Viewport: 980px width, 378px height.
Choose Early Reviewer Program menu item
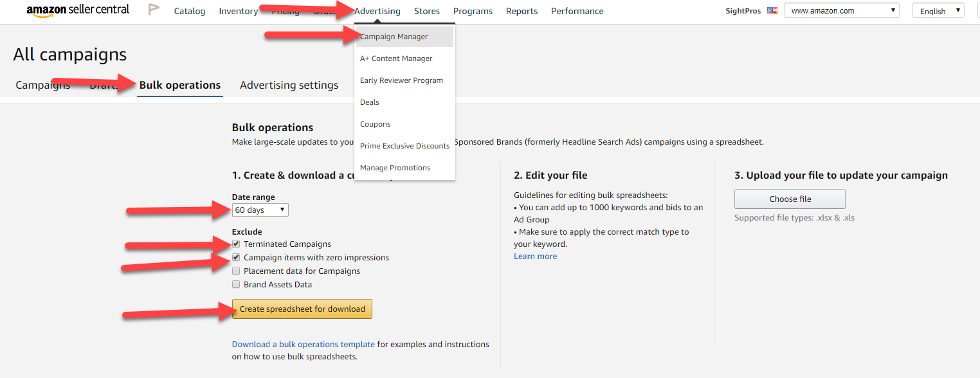(x=401, y=80)
